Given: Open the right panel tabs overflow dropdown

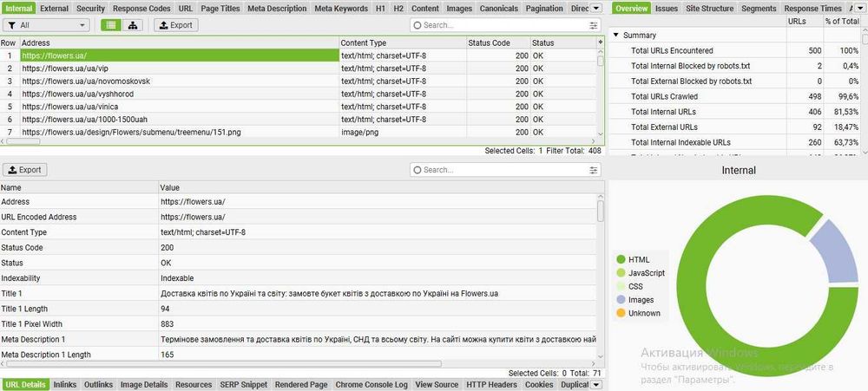Looking at the screenshot, I should pyautogui.click(x=859, y=9).
